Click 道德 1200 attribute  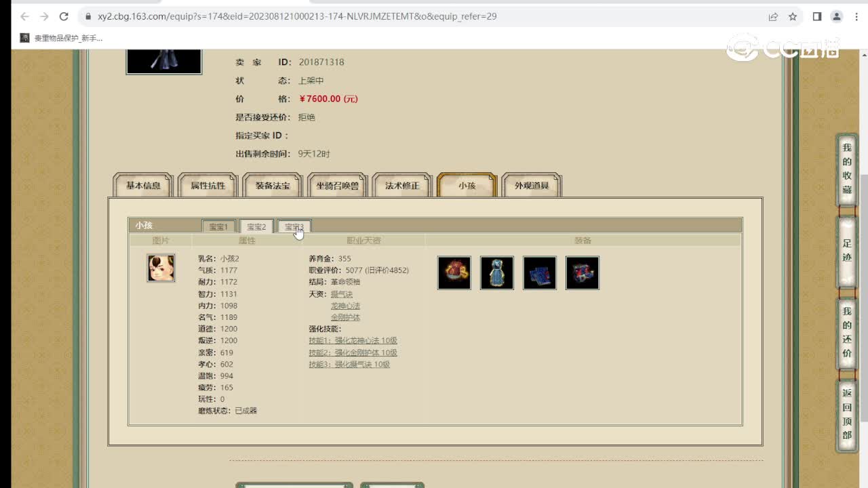tap(218, 329)
